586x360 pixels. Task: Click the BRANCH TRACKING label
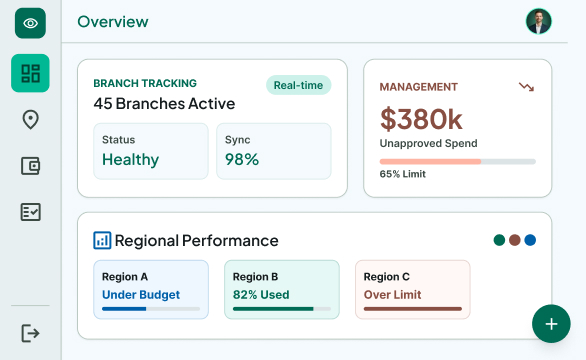pyautogui.click(x=145, y=83)
